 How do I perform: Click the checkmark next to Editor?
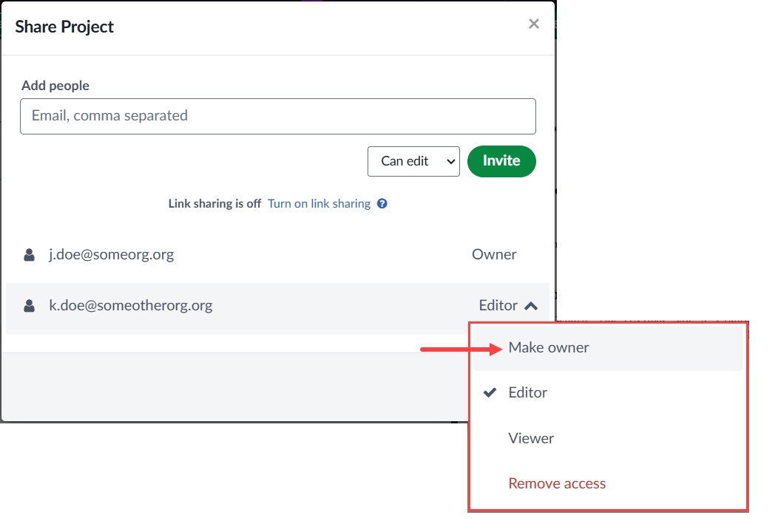point(489,393)
